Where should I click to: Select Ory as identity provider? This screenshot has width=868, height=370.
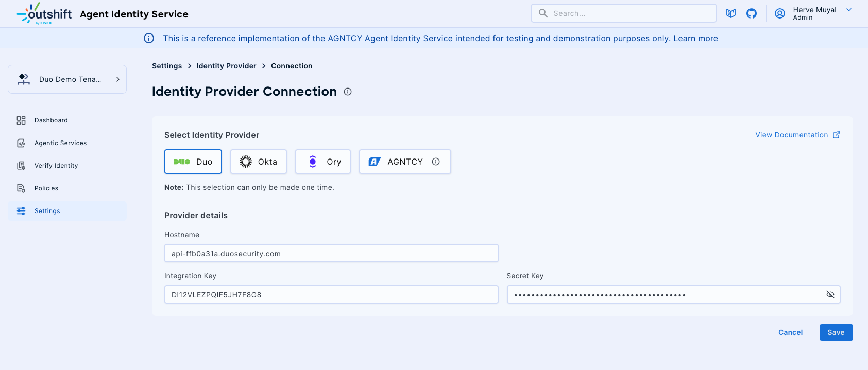[x=323, y=162]
